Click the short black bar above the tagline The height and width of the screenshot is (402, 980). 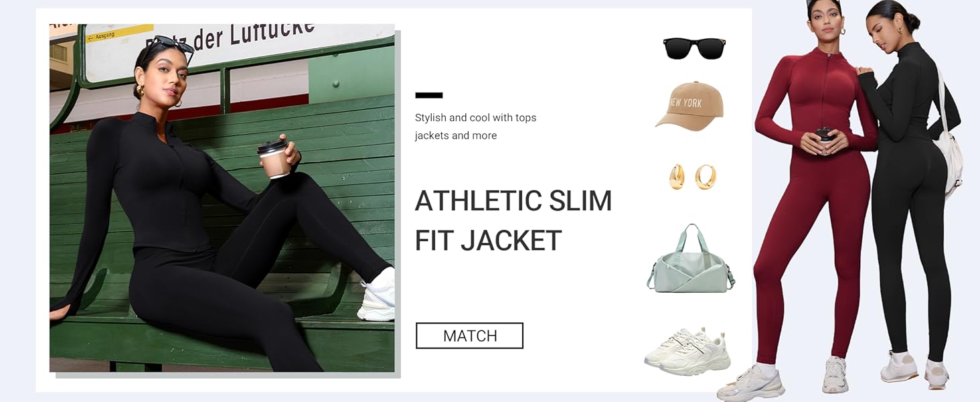click(428, 95)
